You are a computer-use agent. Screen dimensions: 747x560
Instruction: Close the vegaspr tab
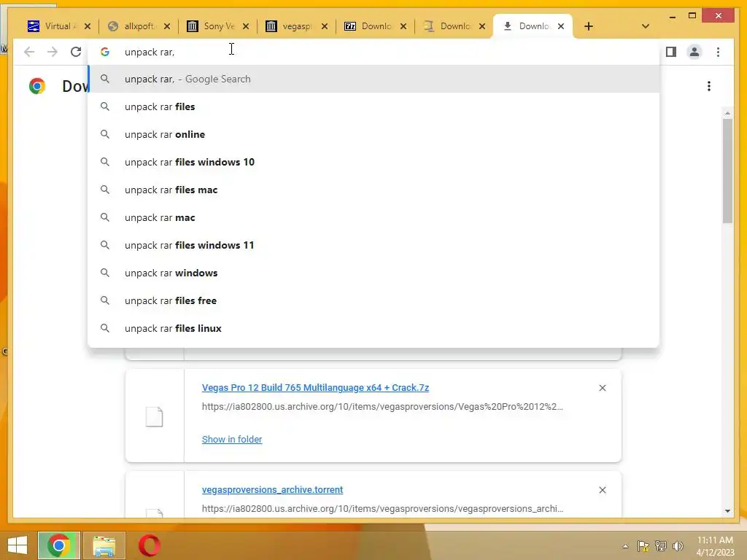tap(325, 26)
